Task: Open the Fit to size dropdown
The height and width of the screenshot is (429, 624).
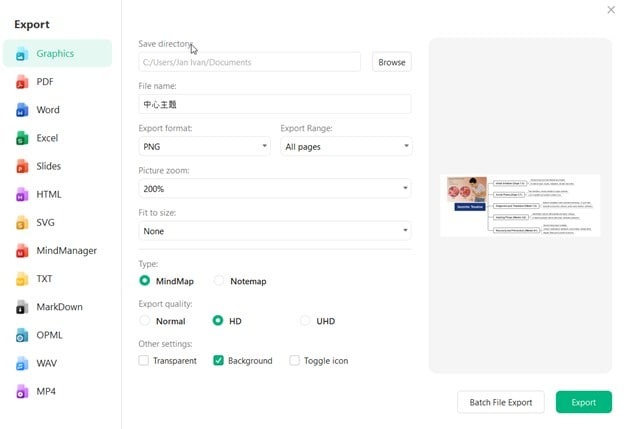Action: (275, 231)
